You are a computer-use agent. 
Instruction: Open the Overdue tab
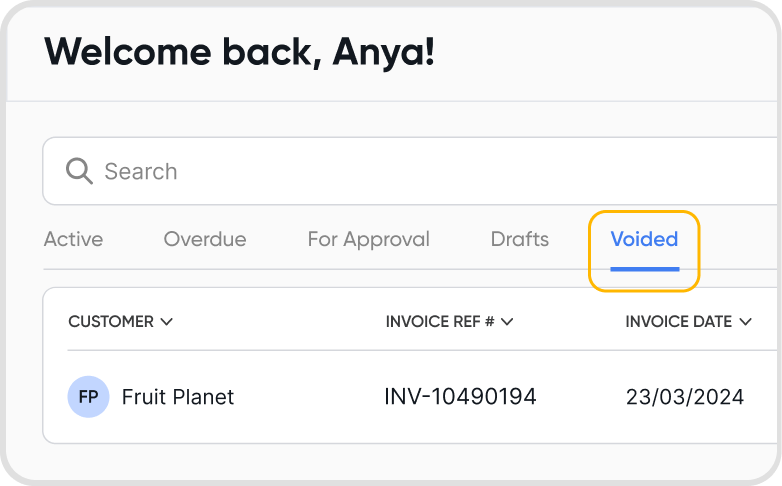205,240
